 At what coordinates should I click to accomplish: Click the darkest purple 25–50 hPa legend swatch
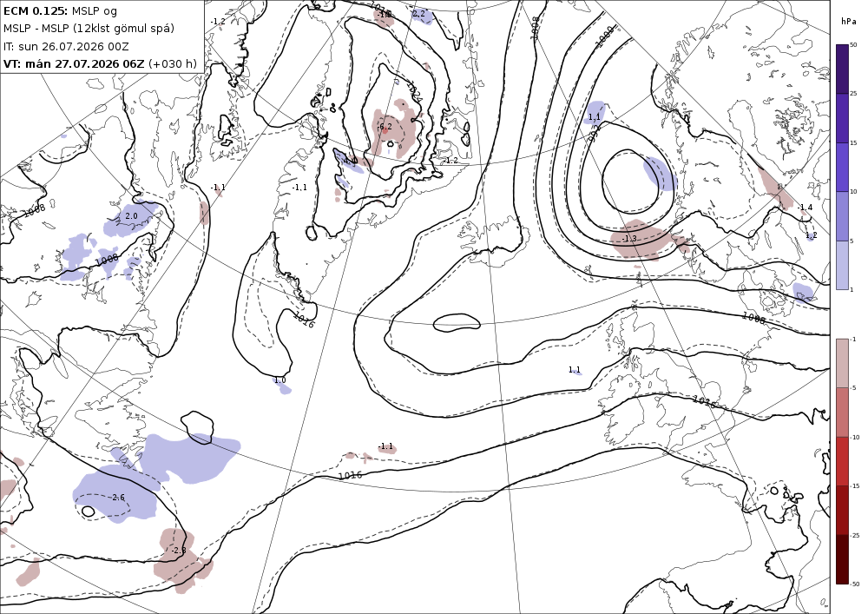pyautogui.click(x=842, y=69)
